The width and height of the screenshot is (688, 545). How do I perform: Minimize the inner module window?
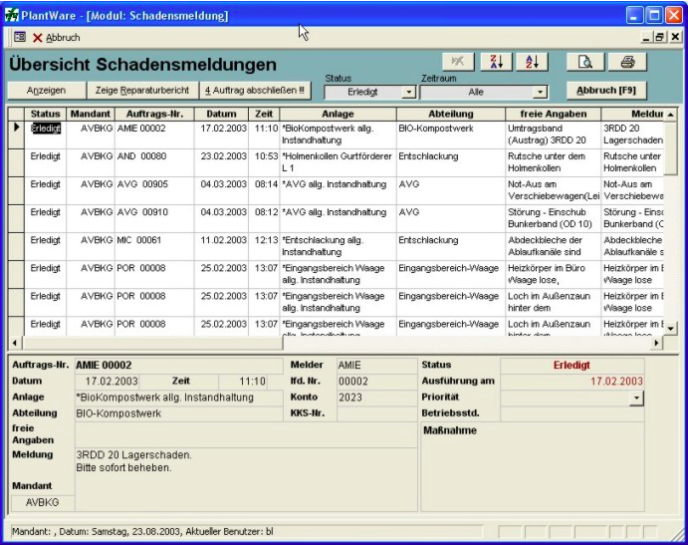click(x=645, y=37)
